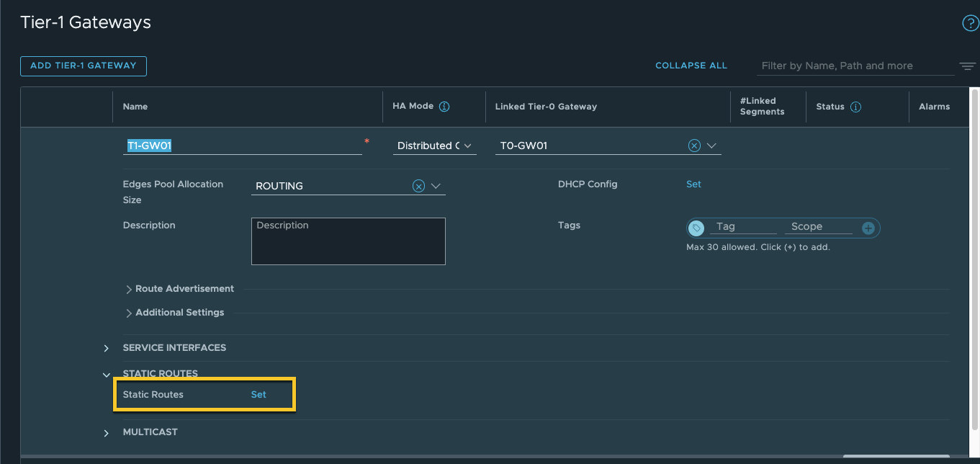Screen dimensions: 980x464
Task: Click the Alarms column header
Action: [x=934, y=107]
